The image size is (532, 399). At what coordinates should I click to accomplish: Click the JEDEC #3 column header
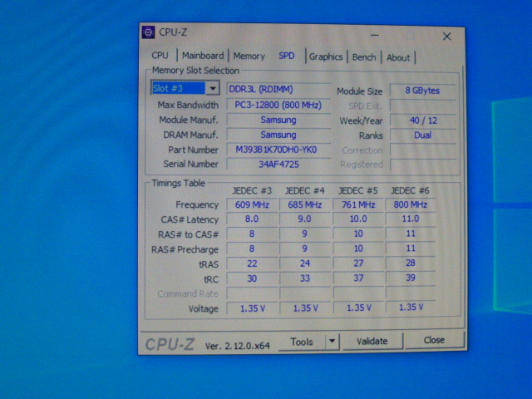tap(252, 190)
